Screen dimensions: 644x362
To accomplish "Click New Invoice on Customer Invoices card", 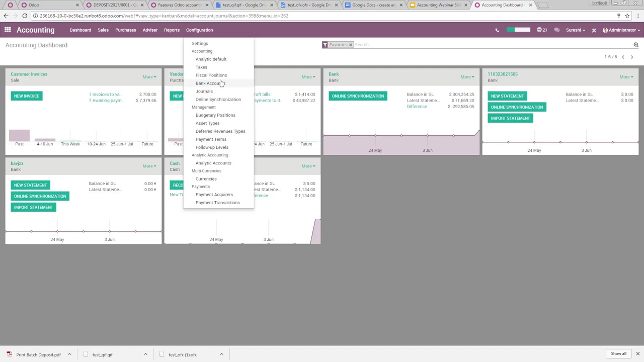I will click(27, 96).
